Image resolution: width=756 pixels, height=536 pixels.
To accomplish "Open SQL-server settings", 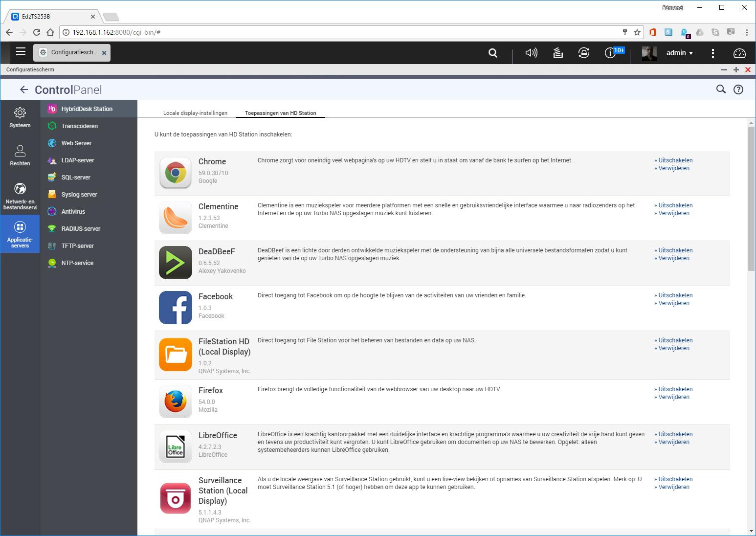I will (89, 177).
